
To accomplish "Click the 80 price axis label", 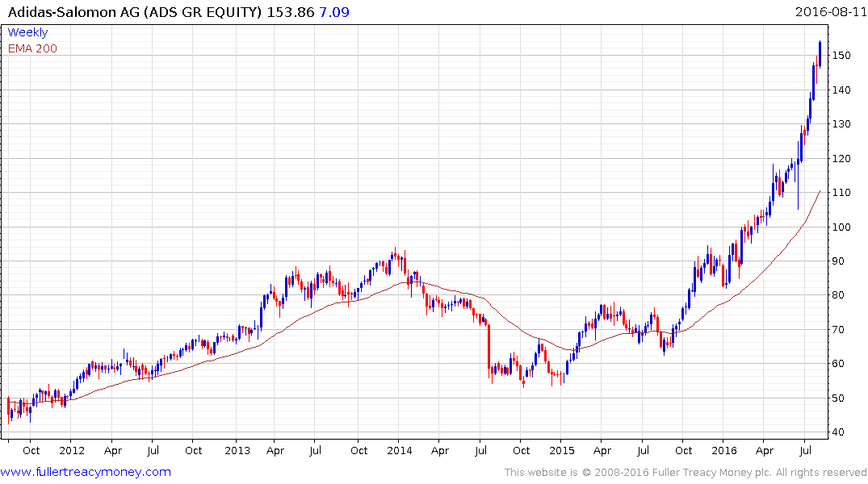I will (x=838, y=294).
